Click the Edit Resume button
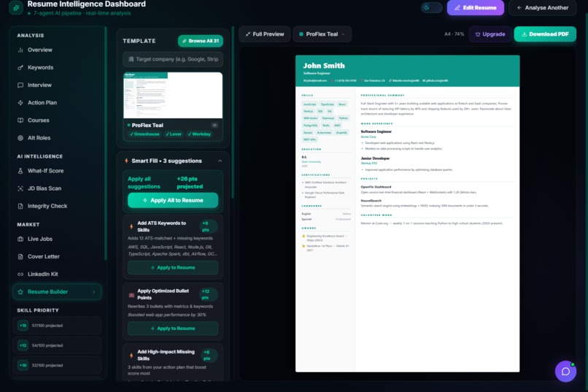Screen dimensions: 588x392 (x=475, y=7)
